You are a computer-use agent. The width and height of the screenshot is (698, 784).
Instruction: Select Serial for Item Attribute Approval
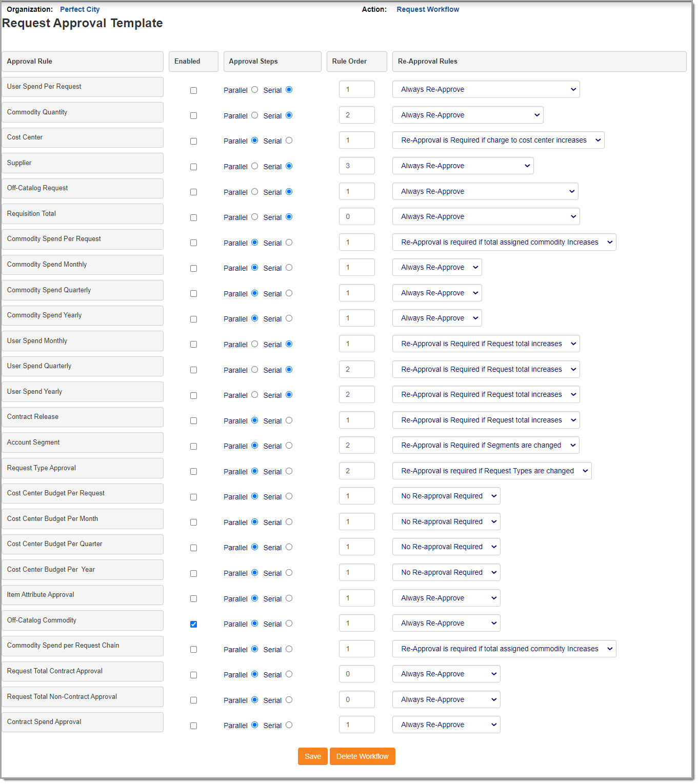(x=289, y=598)
